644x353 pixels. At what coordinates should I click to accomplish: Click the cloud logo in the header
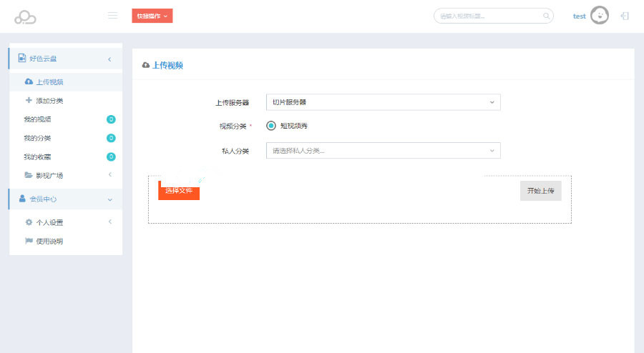25,16
